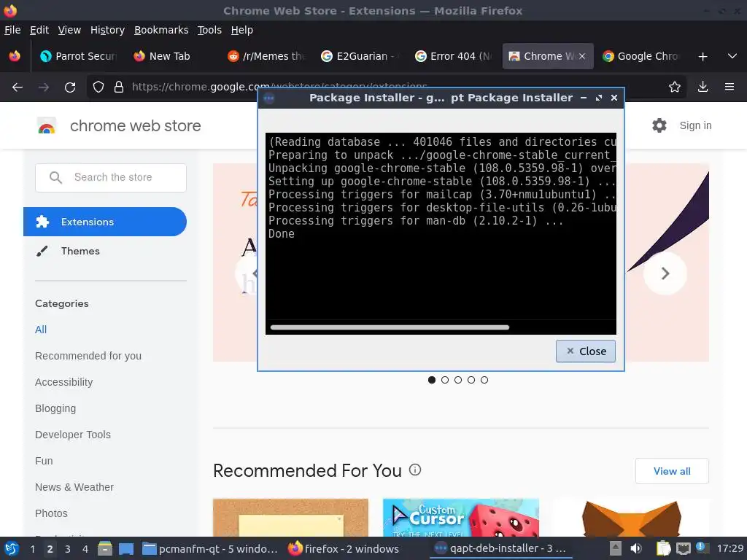Click the network monitor tray icon
This screenshot has height=560, width=747.
coord(683,548)
